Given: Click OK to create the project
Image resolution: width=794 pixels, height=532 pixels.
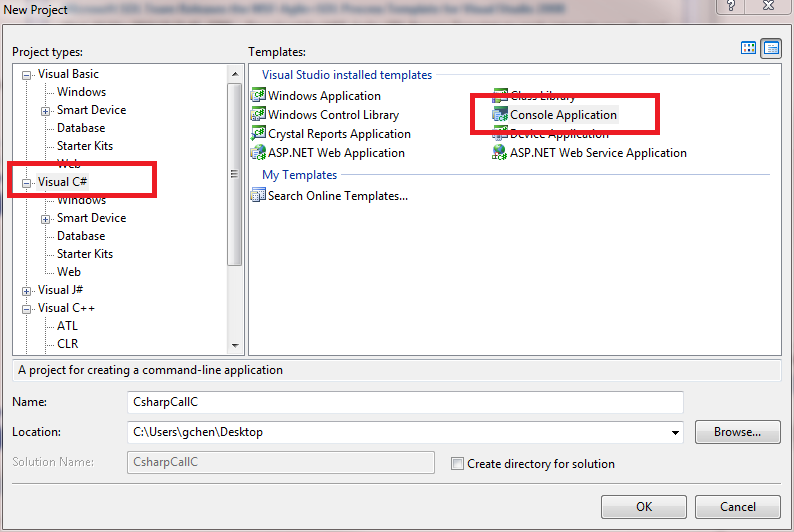Looking at the screenshot, I should (644, 507).
